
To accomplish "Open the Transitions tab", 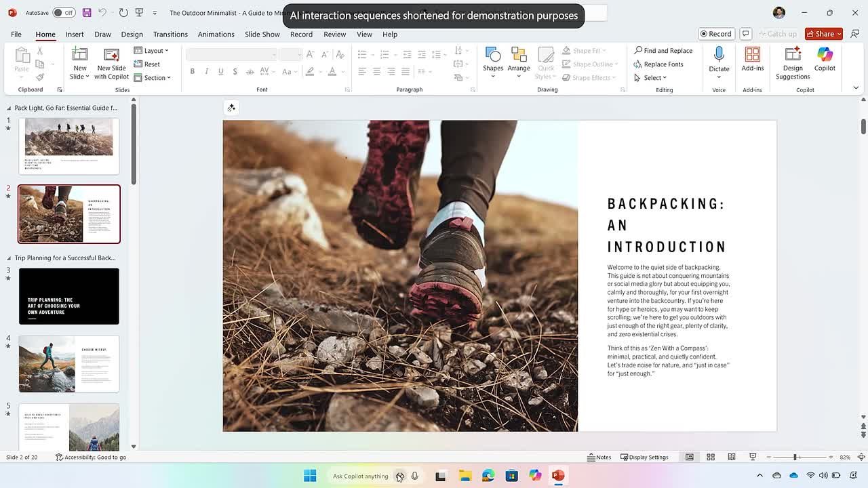I will [x=170, y=34].
